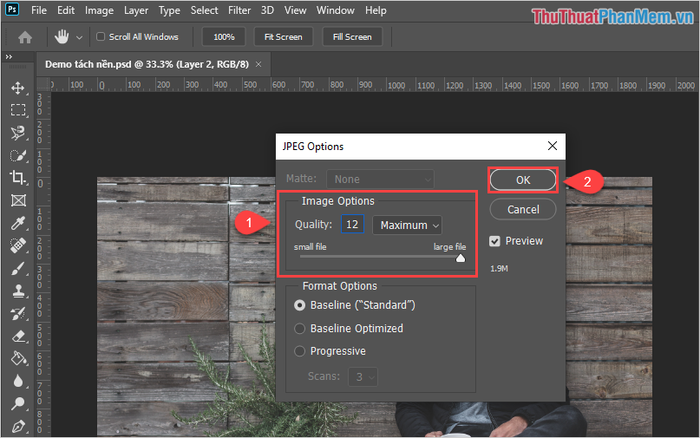Open the File menu
Viewport: 700px width, 438px height.
[x=39, y=10]
